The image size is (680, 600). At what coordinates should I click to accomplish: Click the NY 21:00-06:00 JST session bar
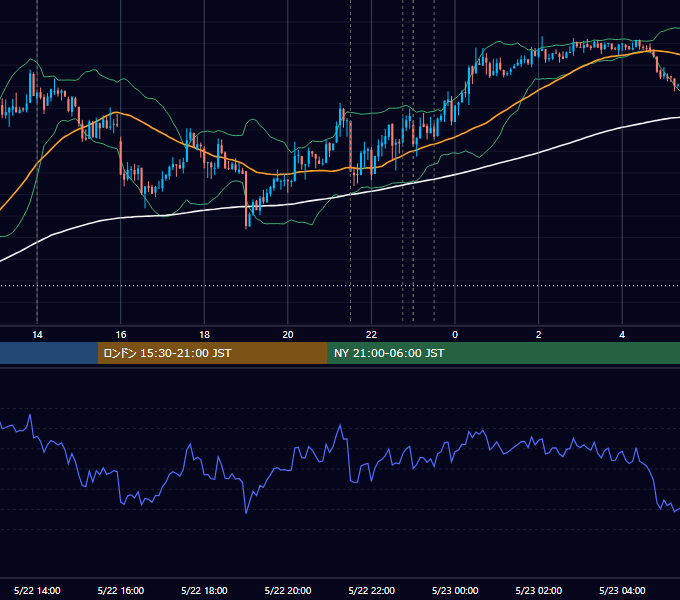tap(503, 353)
